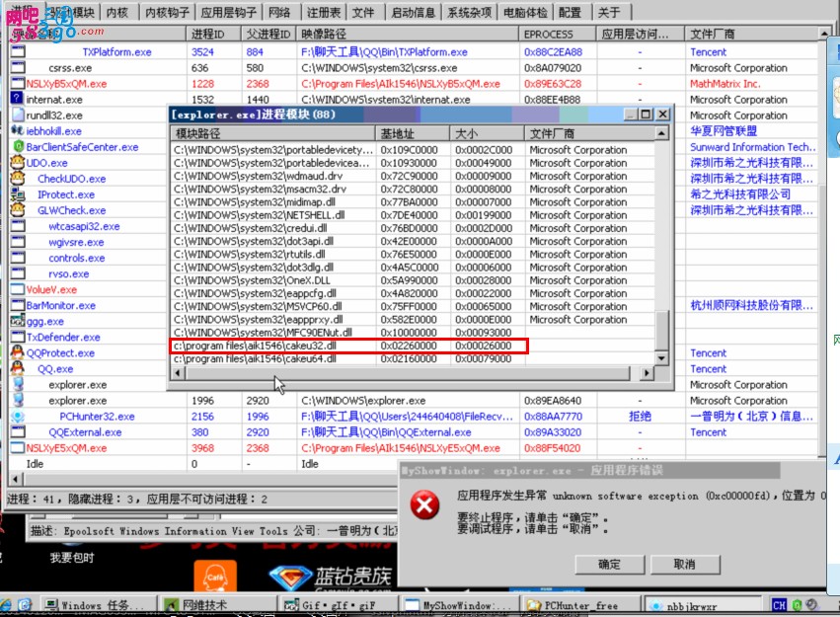The width and height of the screenshot is (840, 617).
Task: Click the UDO.exe process icon
Action: coord(18,162)
